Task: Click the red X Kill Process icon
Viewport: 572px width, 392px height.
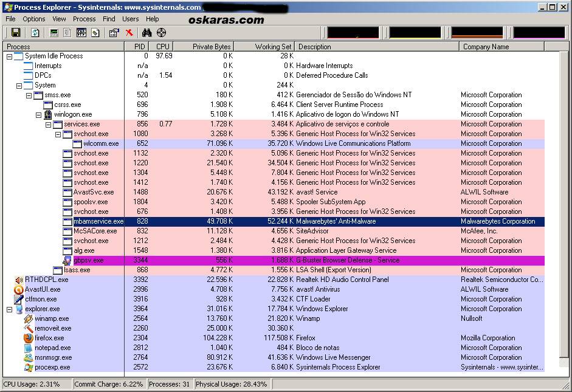Action: [129, 33]
